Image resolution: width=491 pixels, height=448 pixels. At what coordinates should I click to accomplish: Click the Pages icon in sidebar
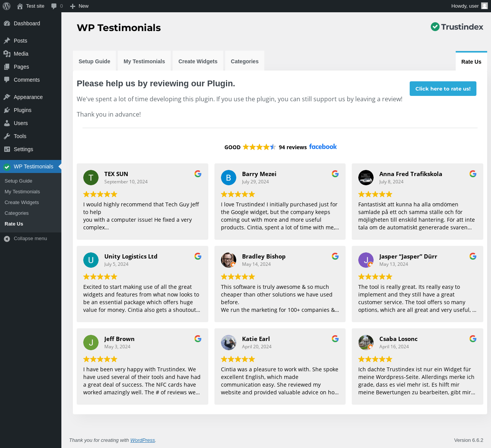click(x=7, y=67)
